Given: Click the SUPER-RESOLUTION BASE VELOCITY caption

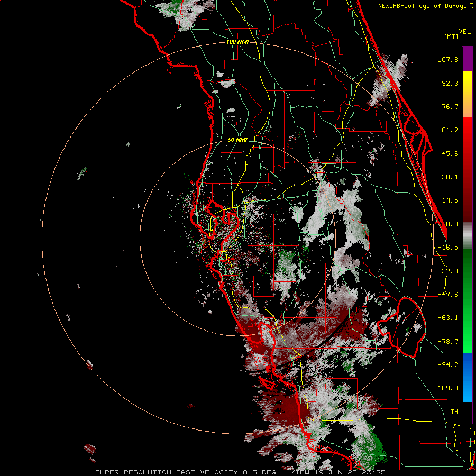Looking at the screenshot, I should pyautogui.click(x=240, y=472).
